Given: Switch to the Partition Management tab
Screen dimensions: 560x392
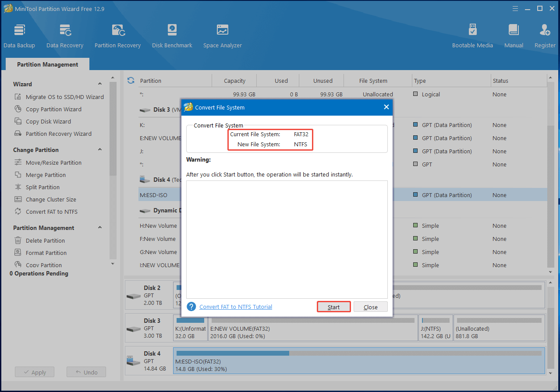Looking at the screenshot, I should click(47, 64).
